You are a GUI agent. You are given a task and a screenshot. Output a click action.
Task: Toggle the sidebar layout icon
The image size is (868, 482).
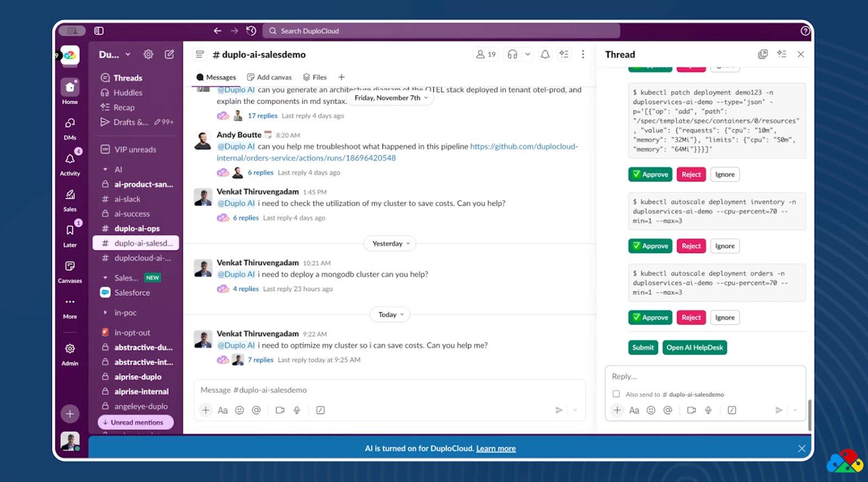pyautogui.click(x=99, y=31)
